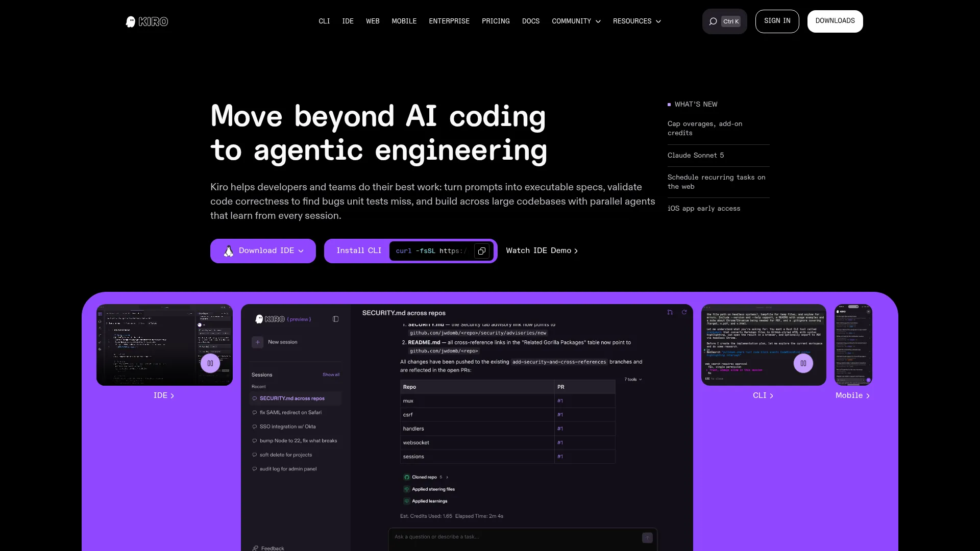Click the Sign In button

tap(777, 21)
